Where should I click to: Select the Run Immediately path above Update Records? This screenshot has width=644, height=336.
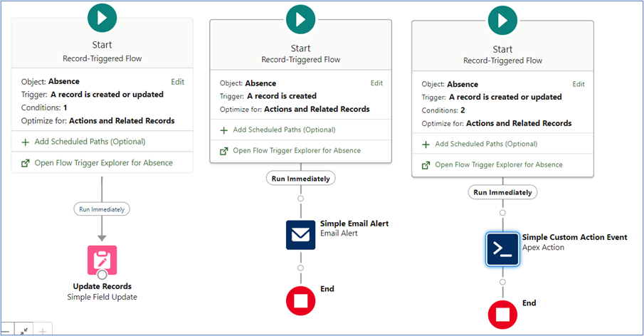[102, 209]
